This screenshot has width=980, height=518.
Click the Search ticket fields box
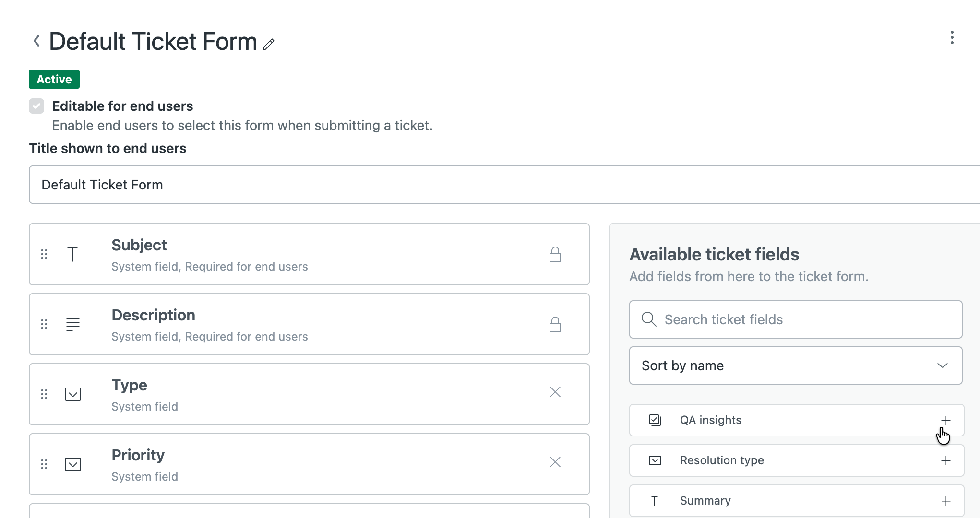click(x=795, y=320)
